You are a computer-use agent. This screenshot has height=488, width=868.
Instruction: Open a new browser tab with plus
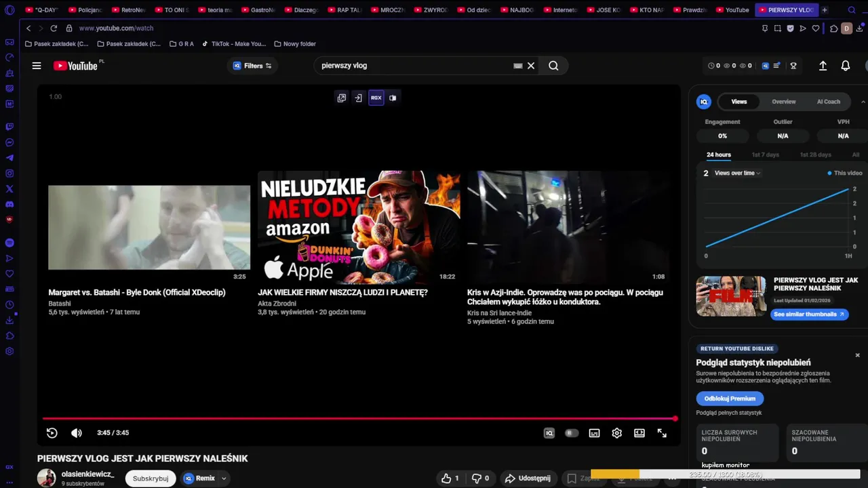[825, 10]
